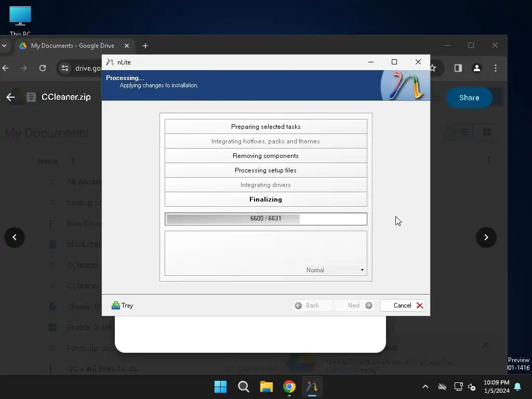This screenshot has width=532, height=399.
Task: Select the Removing components row
Action: pos(265,156)
